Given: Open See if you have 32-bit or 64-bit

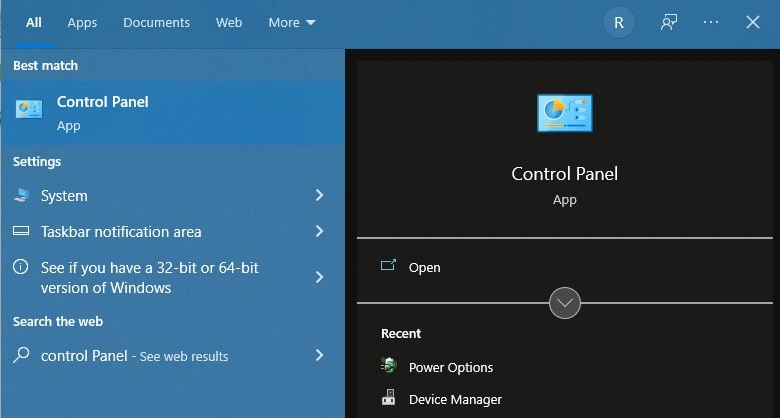Looking at the screenshot, I should point(173,278).
